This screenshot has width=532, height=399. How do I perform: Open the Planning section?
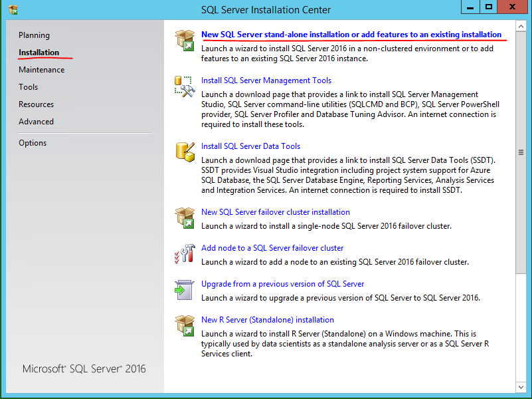(35, 35)
